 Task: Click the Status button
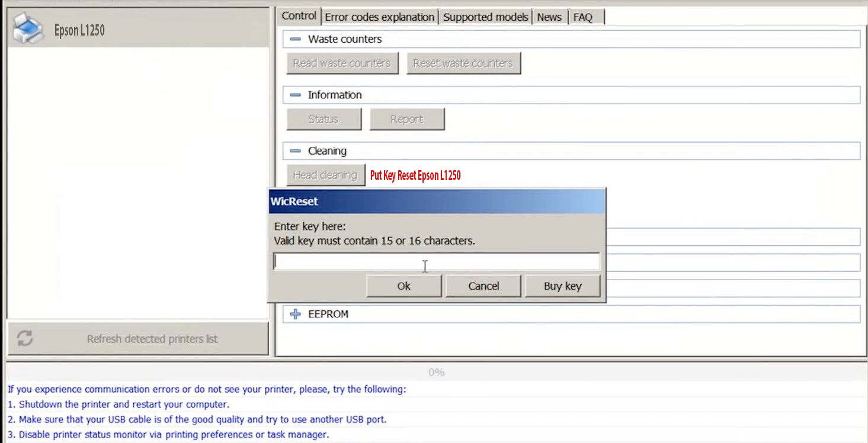324,119
